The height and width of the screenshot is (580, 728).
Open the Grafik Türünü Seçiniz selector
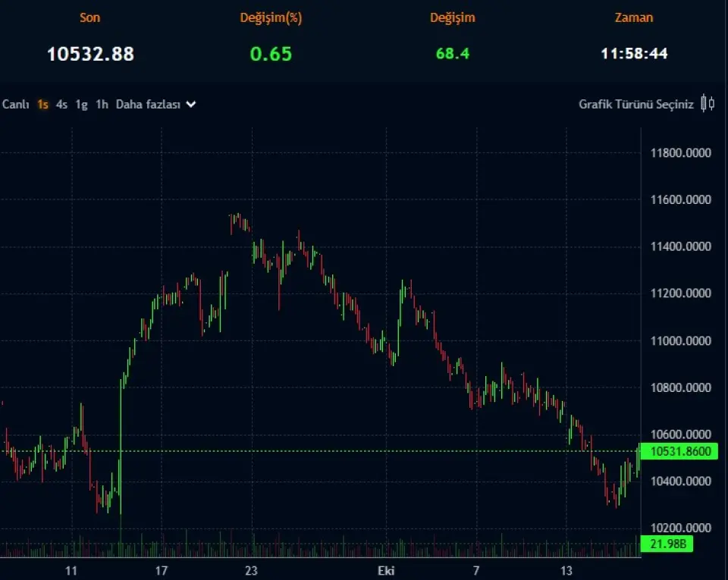(635, 105)
